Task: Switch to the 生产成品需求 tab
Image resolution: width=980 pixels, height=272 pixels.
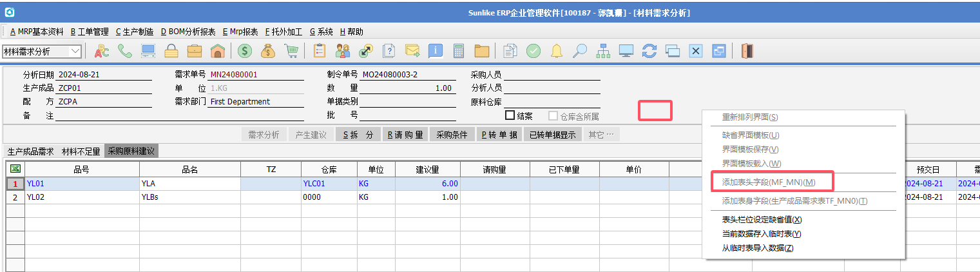Action: tap(30, 151)
